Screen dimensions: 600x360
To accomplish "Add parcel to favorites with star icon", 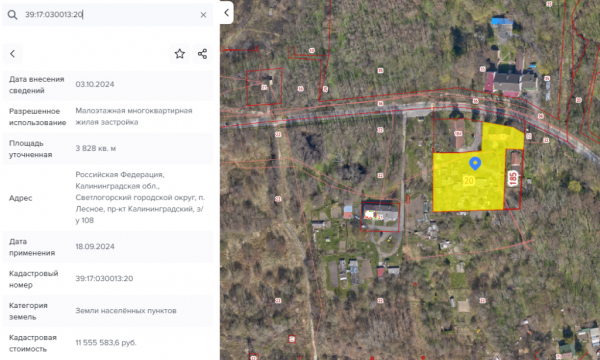I will [179, 54].
